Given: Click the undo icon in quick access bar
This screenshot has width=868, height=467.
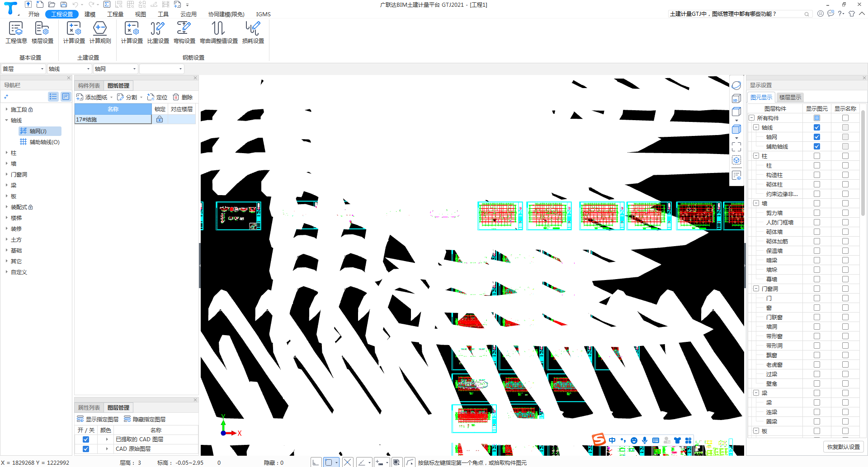Looking at the screenshot, I should [x=75, y=5].
